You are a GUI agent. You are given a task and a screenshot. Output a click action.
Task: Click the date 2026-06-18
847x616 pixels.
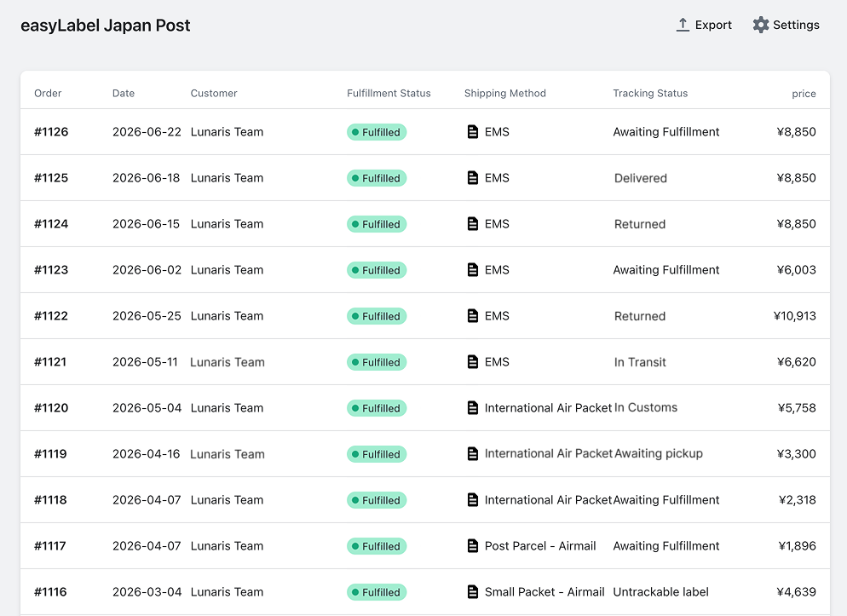(x=146, y=177)
